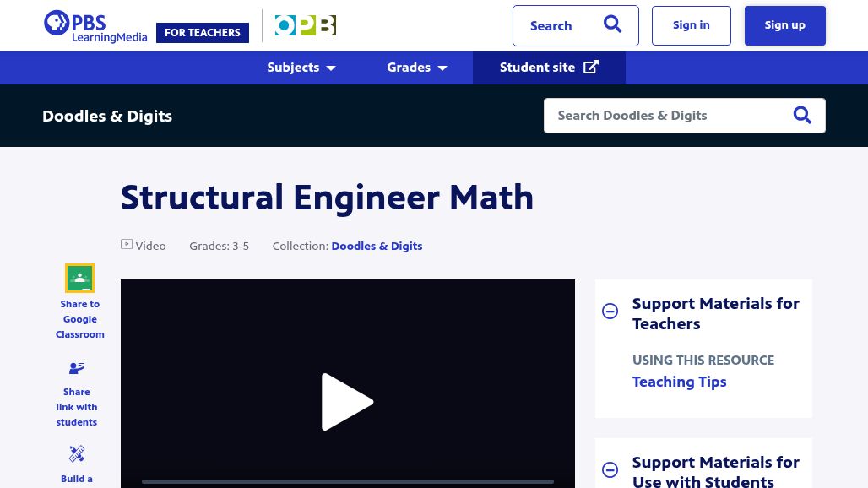Expand the Subjects dropdown menu
This screenshot has width=868, height=488.
tap(301, 68)
